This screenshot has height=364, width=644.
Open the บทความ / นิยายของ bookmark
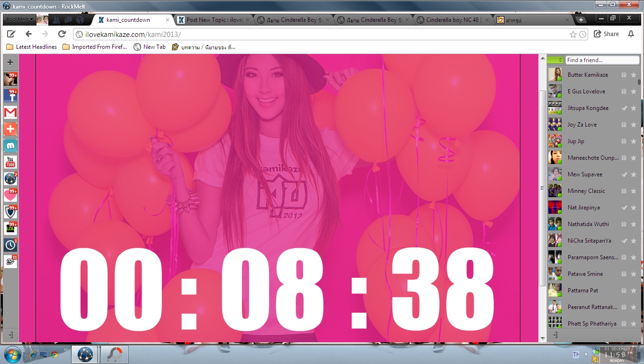[x=204, y=47]
